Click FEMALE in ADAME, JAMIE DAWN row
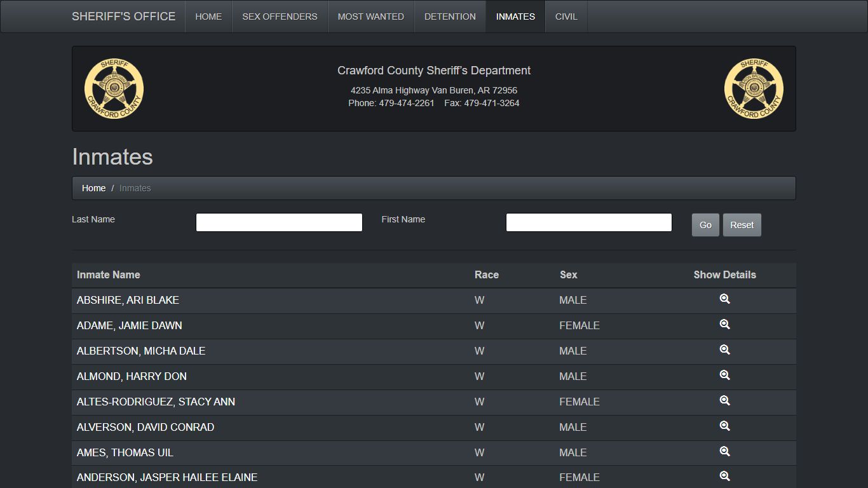The width and height of the screenshot is (868, 488). click(580, 325)
